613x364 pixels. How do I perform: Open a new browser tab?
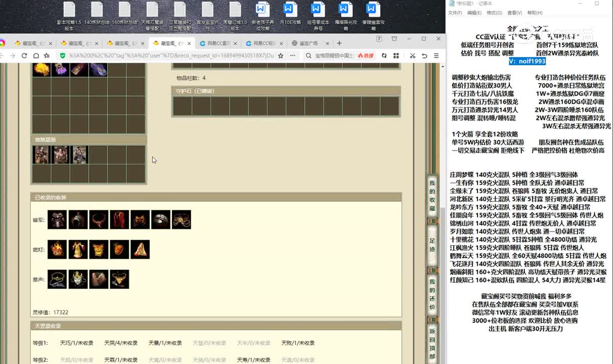pyautogui.click(x=339, y=43)
